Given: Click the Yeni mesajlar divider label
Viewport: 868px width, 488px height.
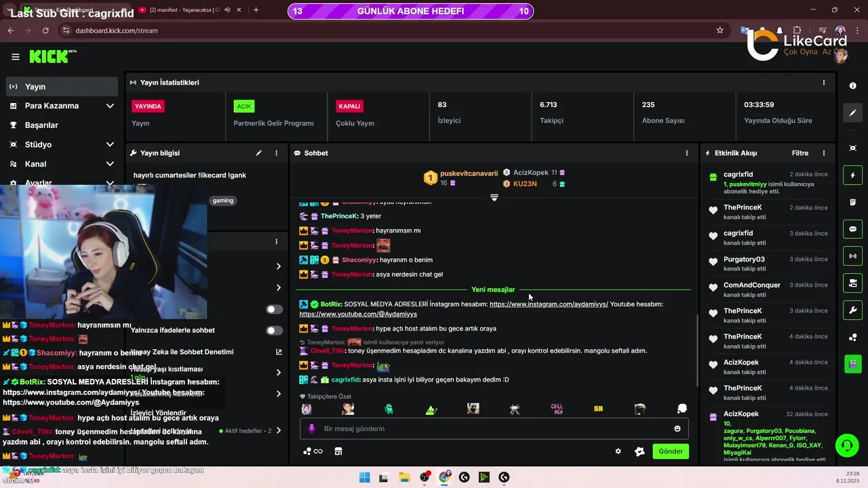Looking at the screenshot, I should (x=493, y=289).
